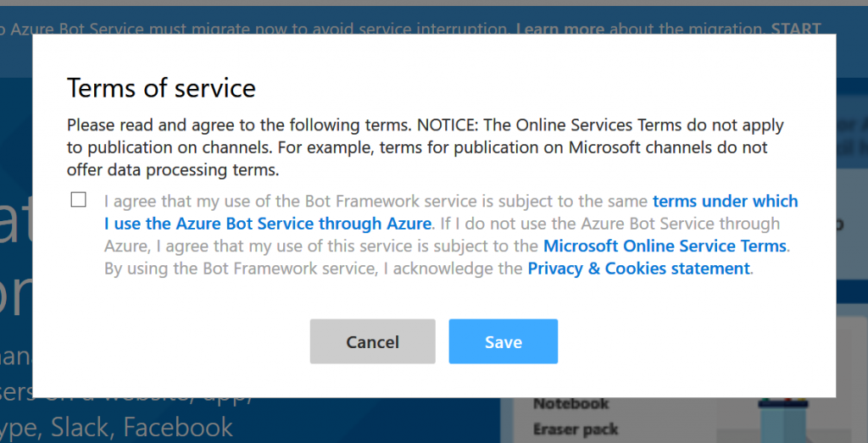Image resolution: width=868 pixels, height=443 pixels.
Task: Click the 'Terms of service' dialog heading
Action: click(x=161, y=87)
